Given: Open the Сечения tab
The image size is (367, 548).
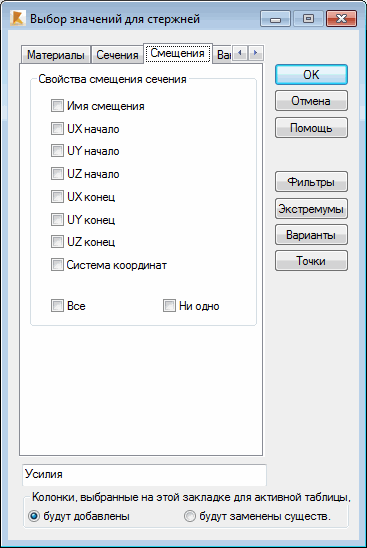Looking at the screenshot, I should point(117,55).
